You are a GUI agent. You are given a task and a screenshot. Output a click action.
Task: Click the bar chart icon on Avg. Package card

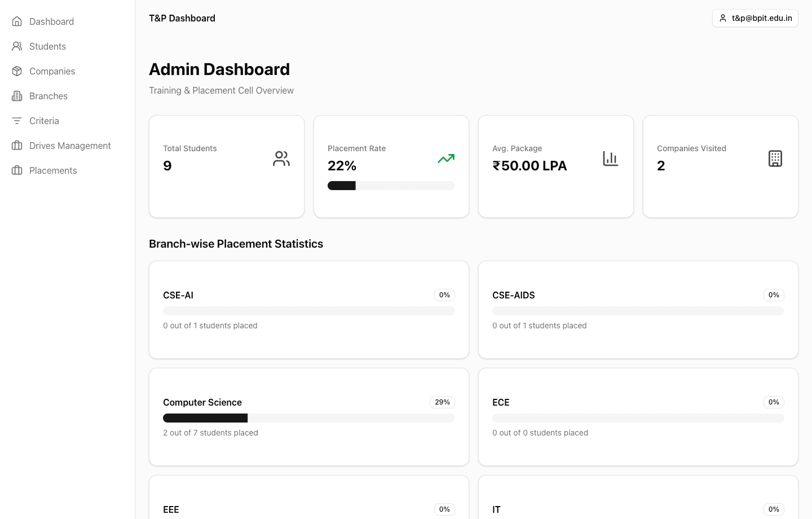click(611, 159)
